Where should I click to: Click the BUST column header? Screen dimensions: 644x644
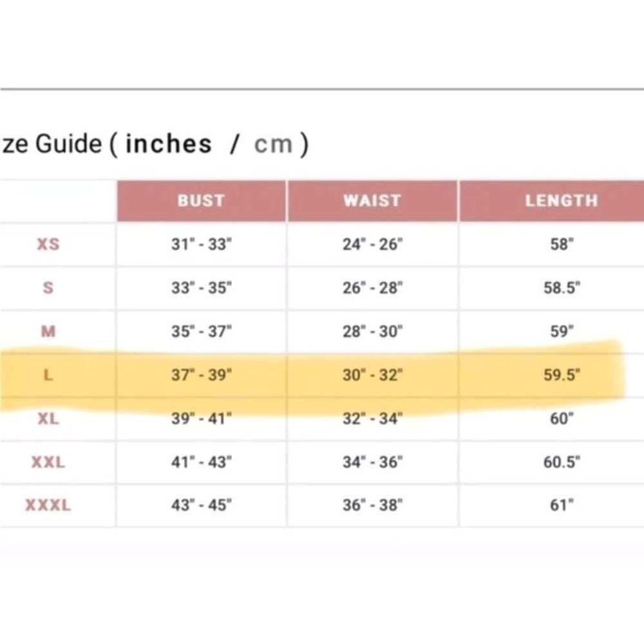click(201, 200)
